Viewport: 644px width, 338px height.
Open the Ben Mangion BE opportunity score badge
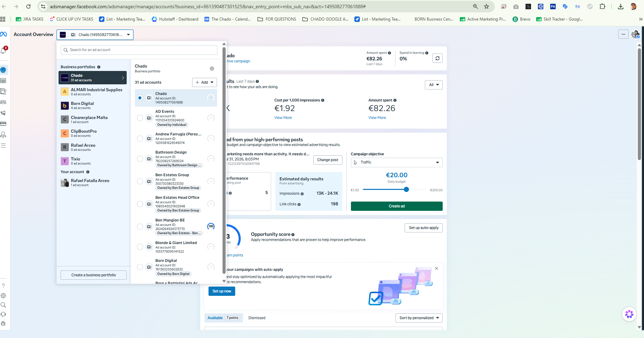pyautogui.click(x=211, y=226)
